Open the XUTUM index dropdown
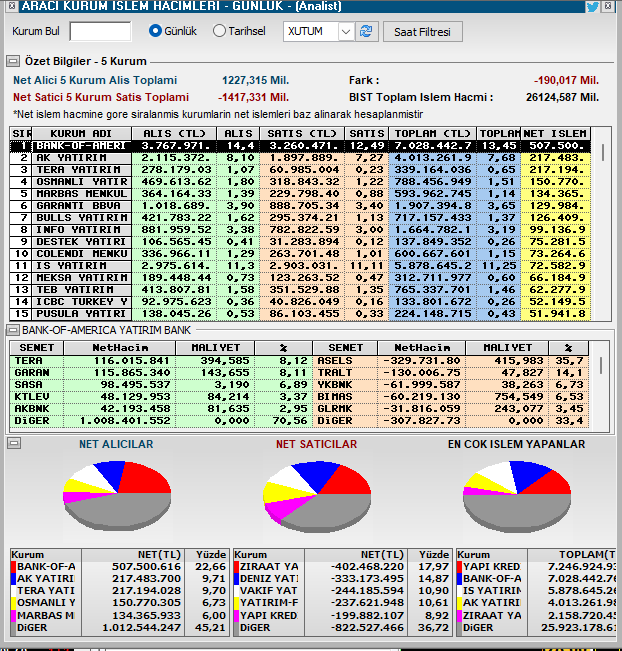Image resolution: width=622 pixels, height=651 pixels. (x=345, y=32)
